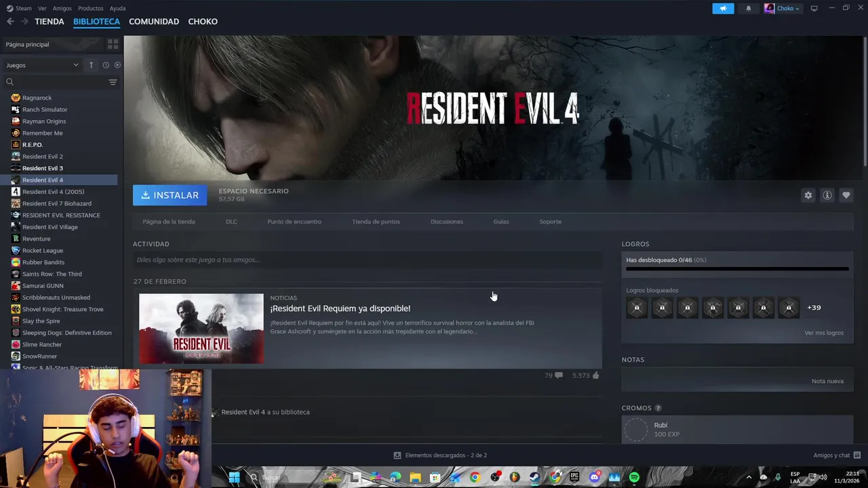Click the INSTALAR button
The image size is (868, 488).
click(170, 195)
